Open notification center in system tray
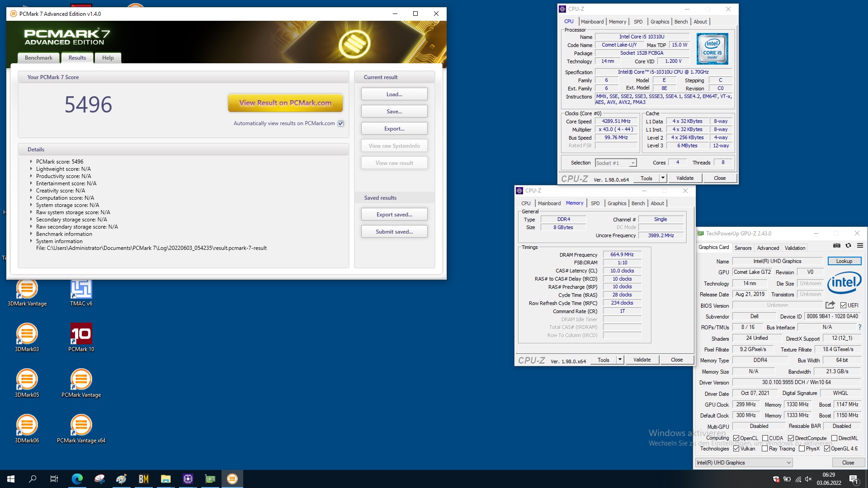868x488 pixels. (854, 479)
